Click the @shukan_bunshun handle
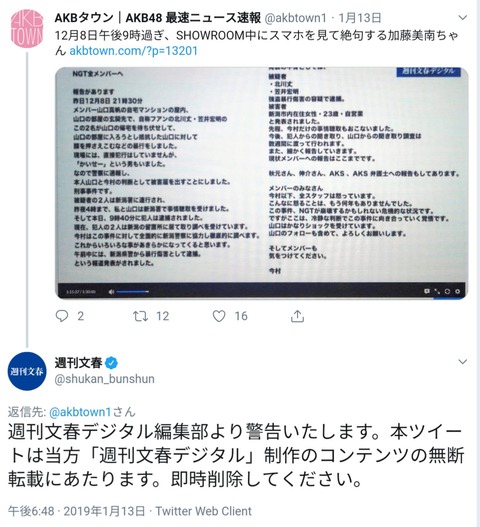The height and width of the screenshot is (527, 480). 105,379
